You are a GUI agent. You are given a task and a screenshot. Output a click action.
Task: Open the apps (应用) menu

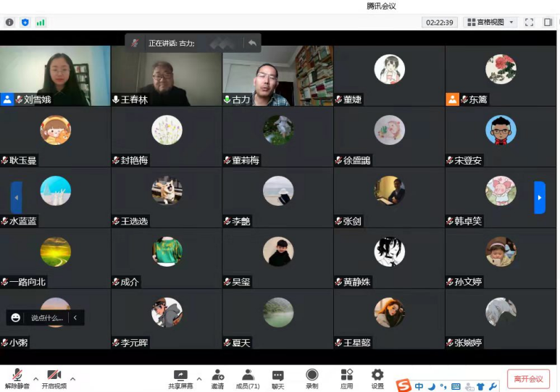click(x=346, y=378)
